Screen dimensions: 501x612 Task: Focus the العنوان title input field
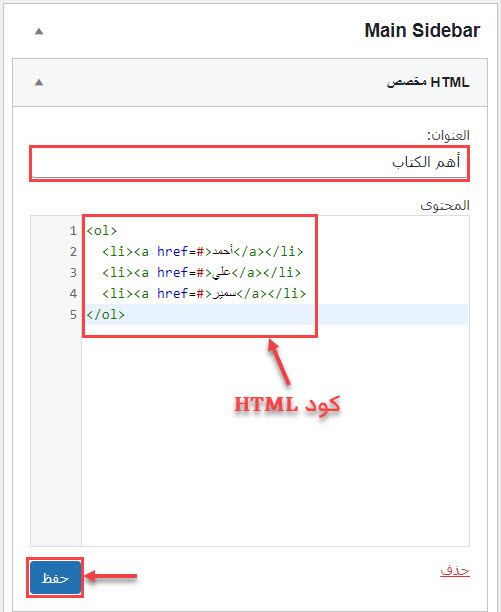click(x=250, y=163)
